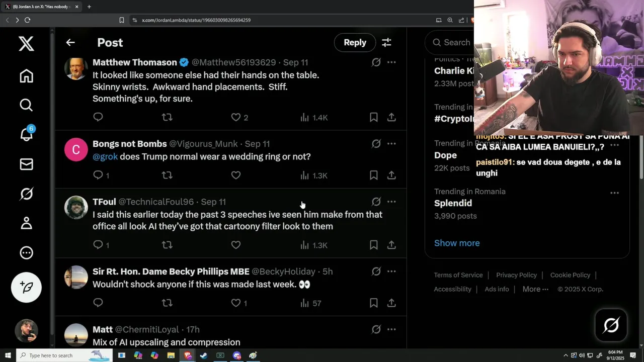Share the Bongs not Bombs post
Screen dimensions: 644x362
(x=391, y=175)
